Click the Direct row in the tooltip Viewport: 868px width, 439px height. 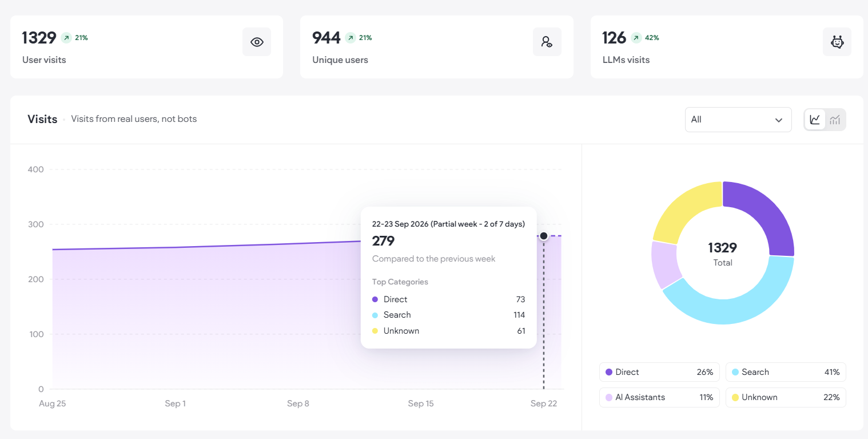coord(449,299)
